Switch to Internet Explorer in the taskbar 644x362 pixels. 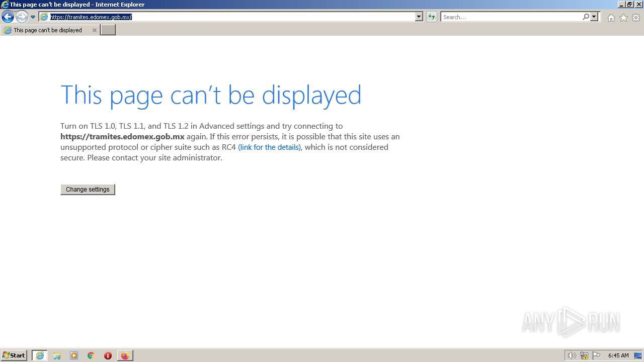tap(40, 355)
